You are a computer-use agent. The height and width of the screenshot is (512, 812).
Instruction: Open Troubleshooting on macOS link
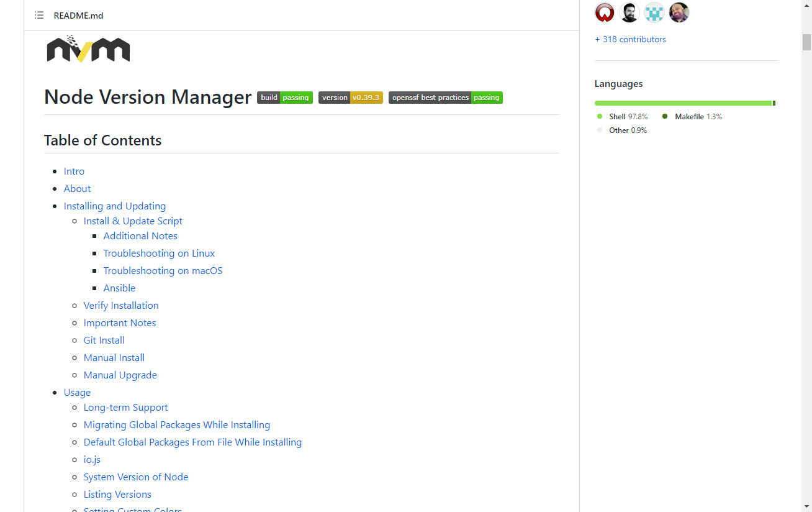pos(163,271)
